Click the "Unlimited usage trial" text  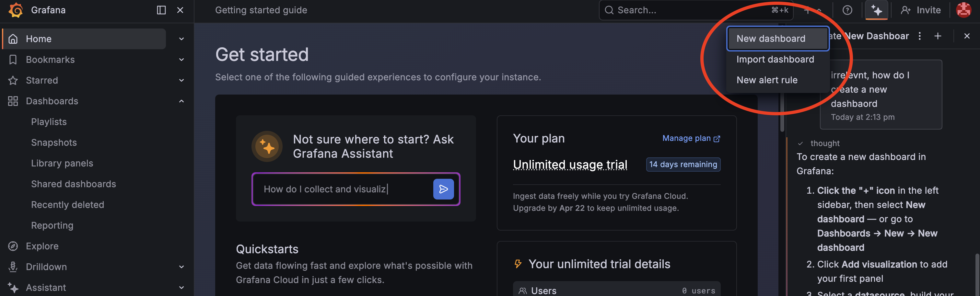(x=570, y=165)
